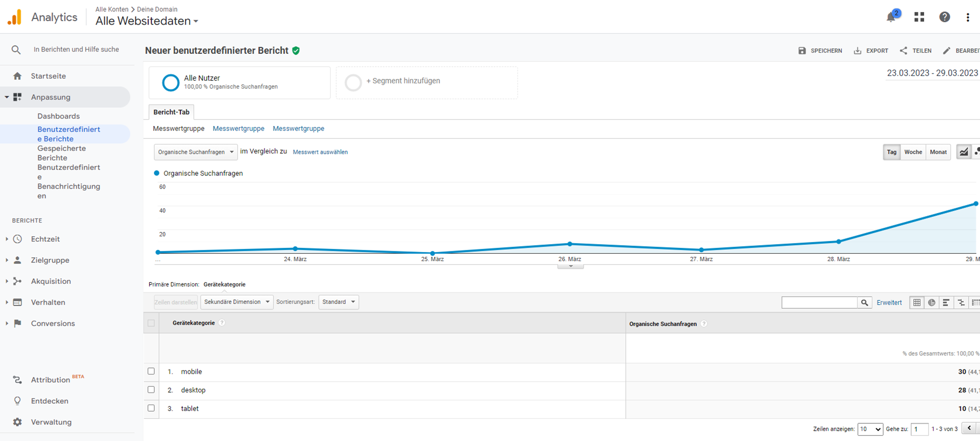The image size is (980, 441).
Task: Tick the desktop row checkbox
Action: (x=151, y=390)
